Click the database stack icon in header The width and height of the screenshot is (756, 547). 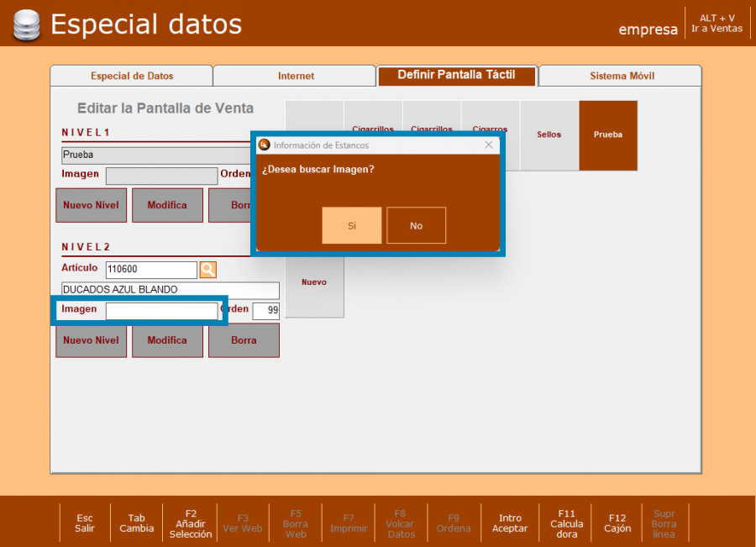click(x=26, y=25)
